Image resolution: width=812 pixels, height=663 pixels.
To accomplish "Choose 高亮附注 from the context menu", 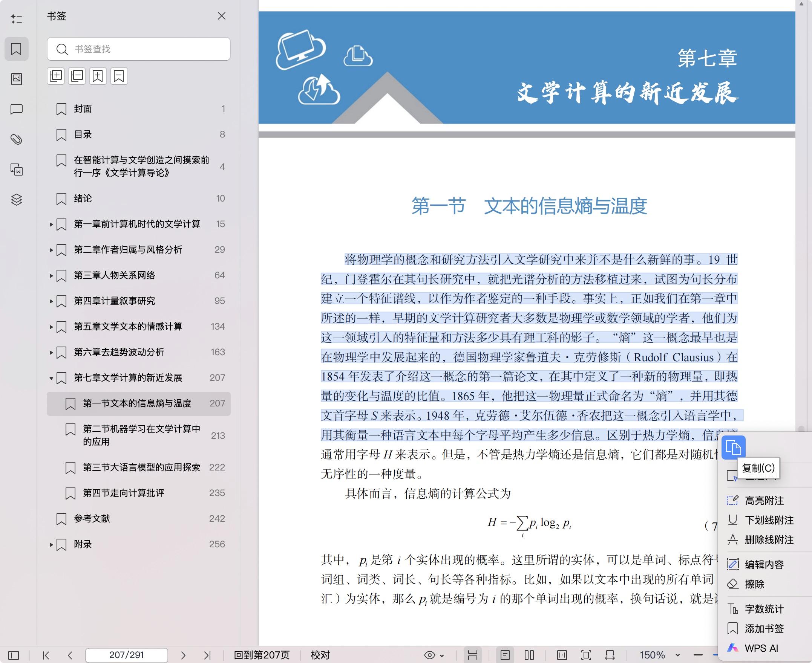I will coord(764,500).
